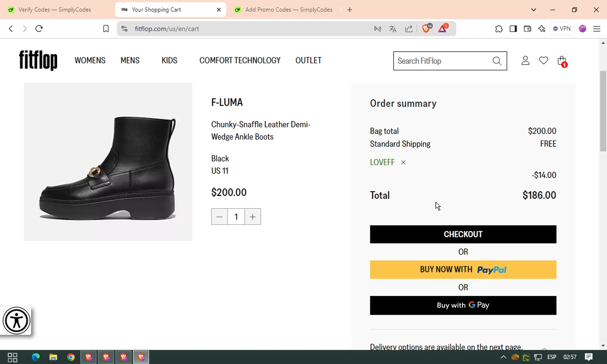Click the quantity value field
This screenshot has width=607, height=364.
point(236,217)
